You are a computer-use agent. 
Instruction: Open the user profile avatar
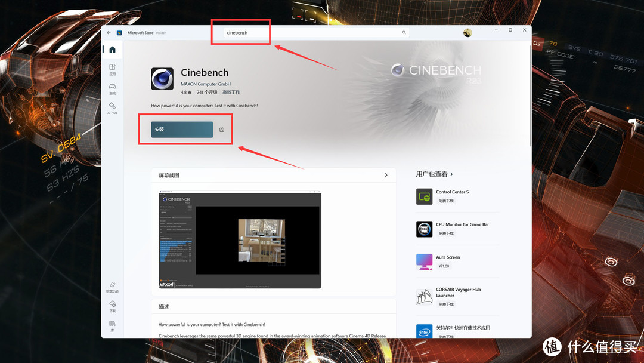click(x=467, y=33)
